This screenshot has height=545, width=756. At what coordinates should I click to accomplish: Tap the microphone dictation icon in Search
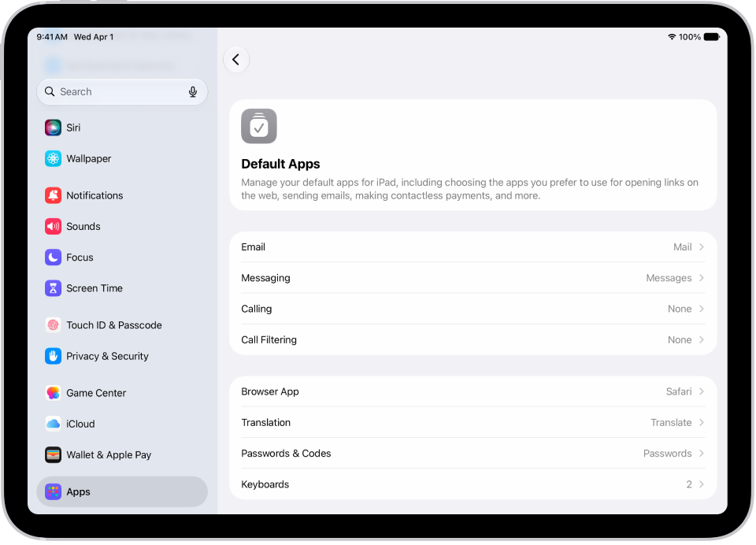tap(193, 91)
